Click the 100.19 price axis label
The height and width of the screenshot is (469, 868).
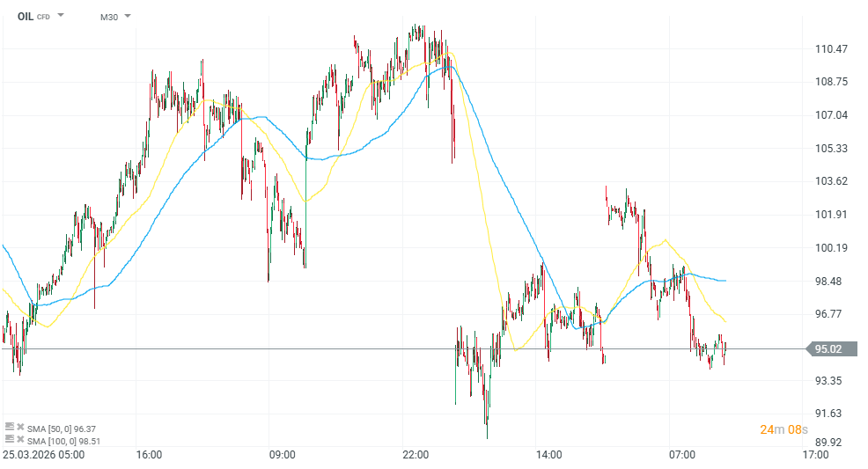point(831,248)
